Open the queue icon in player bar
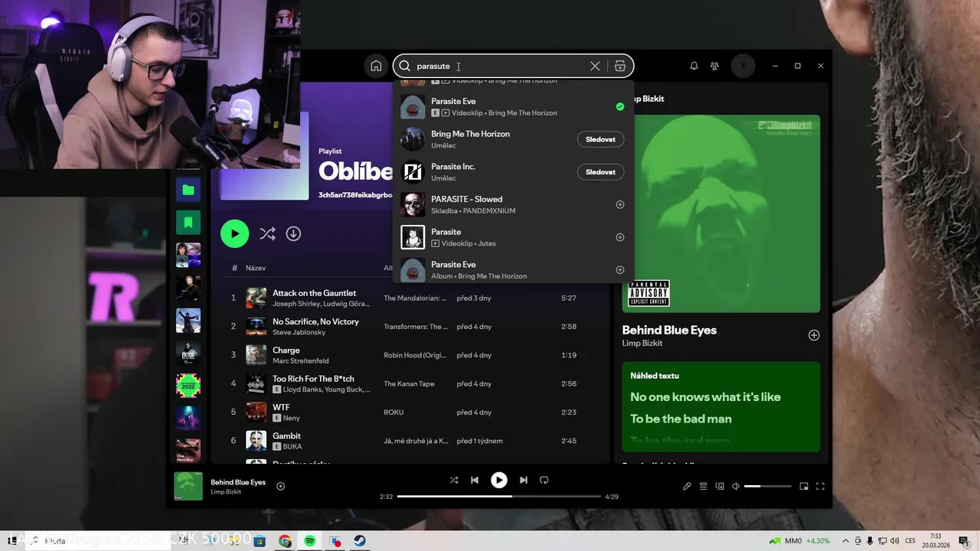 (x=703, y=486)
